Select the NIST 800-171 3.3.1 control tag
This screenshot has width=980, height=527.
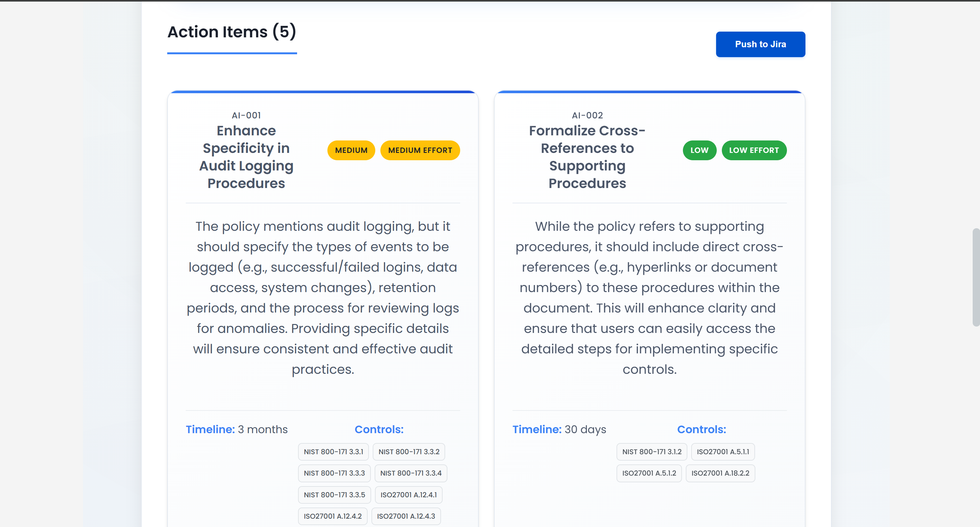tap(333, 452)
